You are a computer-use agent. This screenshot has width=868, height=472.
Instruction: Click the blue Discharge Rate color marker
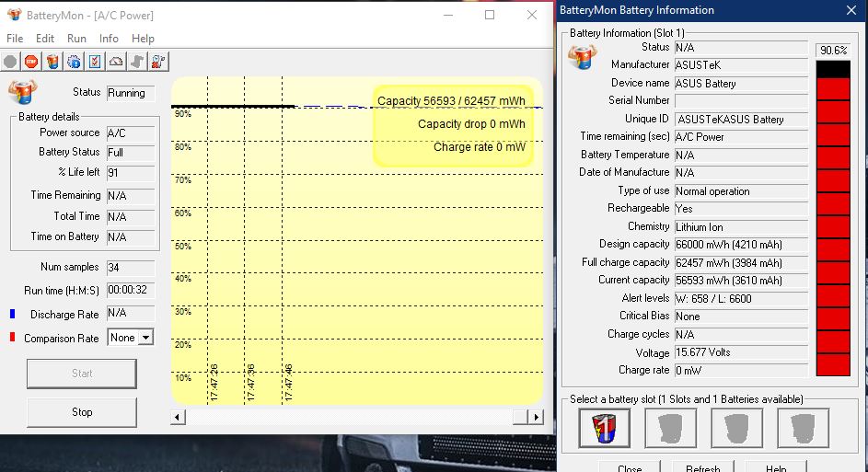click(12, 314)
